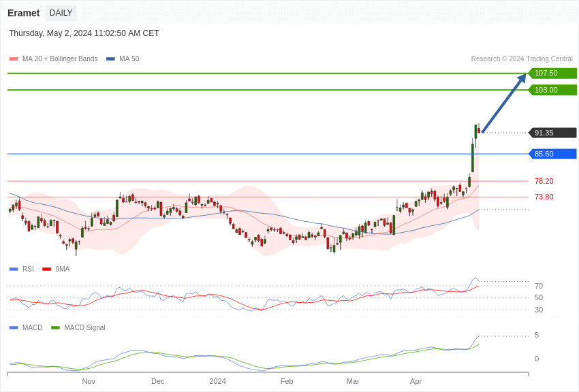
Task: Click the green MACD Signal legend marker
Action: click(x=55, y=328)
